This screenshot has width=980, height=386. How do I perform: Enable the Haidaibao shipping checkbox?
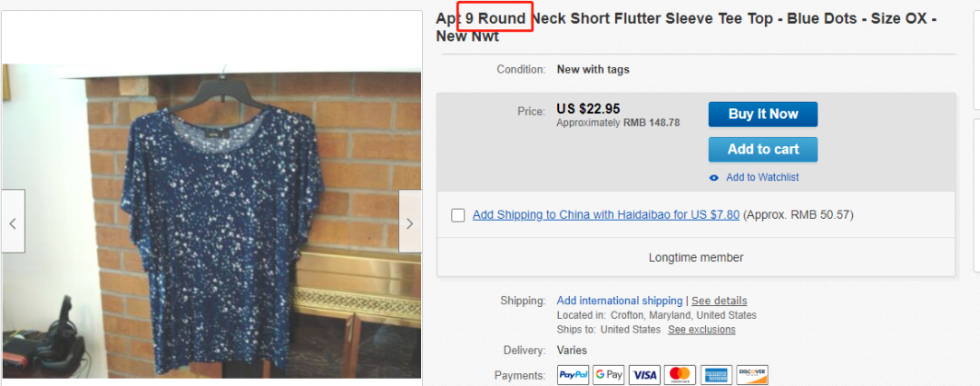coord(458,215)
